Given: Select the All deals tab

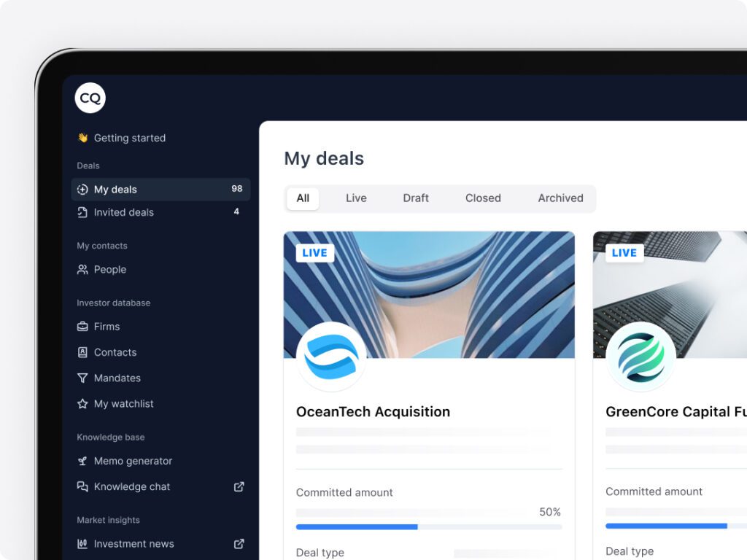Looking at the screenshot, I should (303, 198).
